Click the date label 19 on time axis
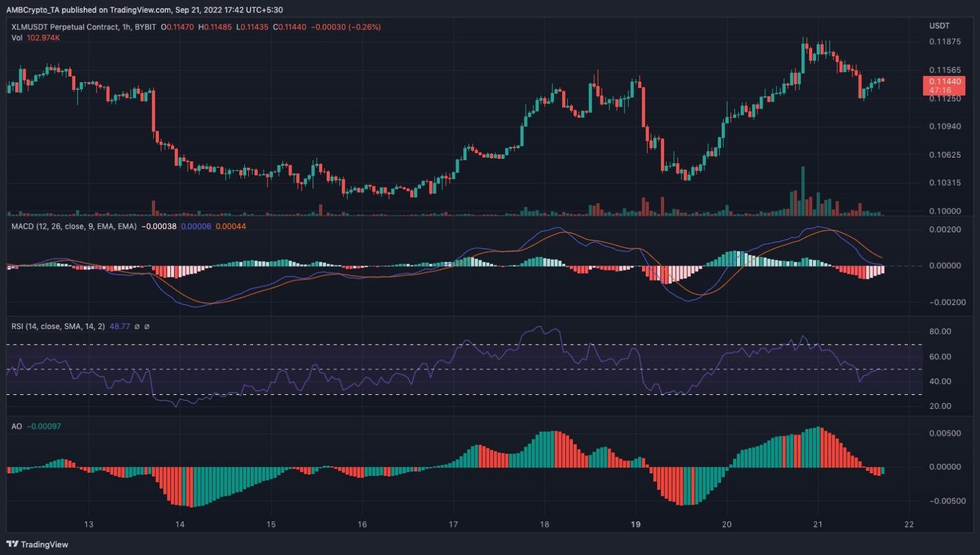 point(635,524)
